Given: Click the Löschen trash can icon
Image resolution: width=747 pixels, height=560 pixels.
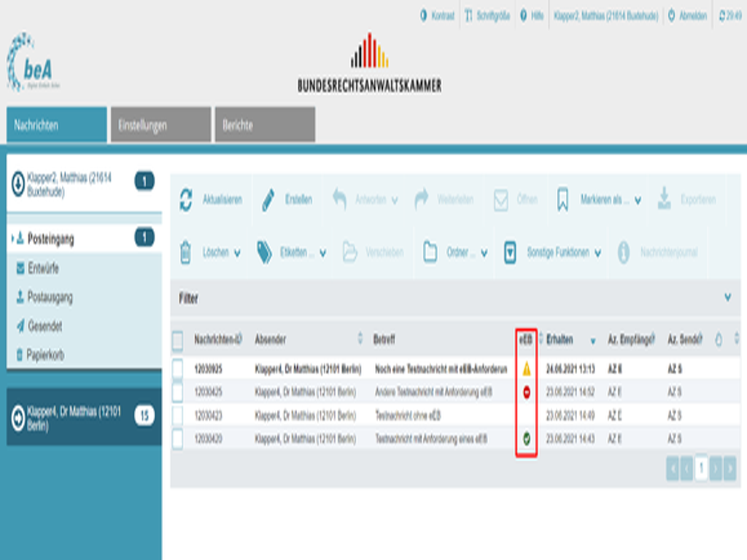Looking at the screenshot, I should [186, 252].
